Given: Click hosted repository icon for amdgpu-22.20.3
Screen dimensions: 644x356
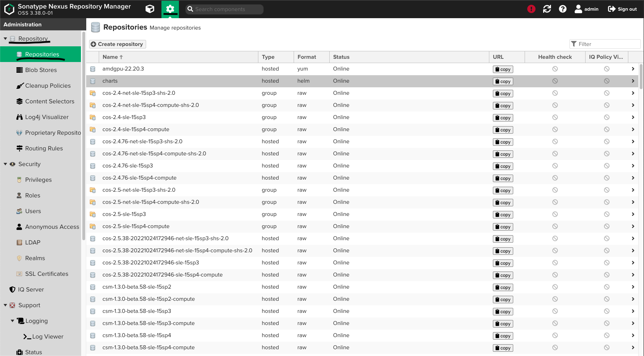Looking at the screenshot, I should coord(93,69).
